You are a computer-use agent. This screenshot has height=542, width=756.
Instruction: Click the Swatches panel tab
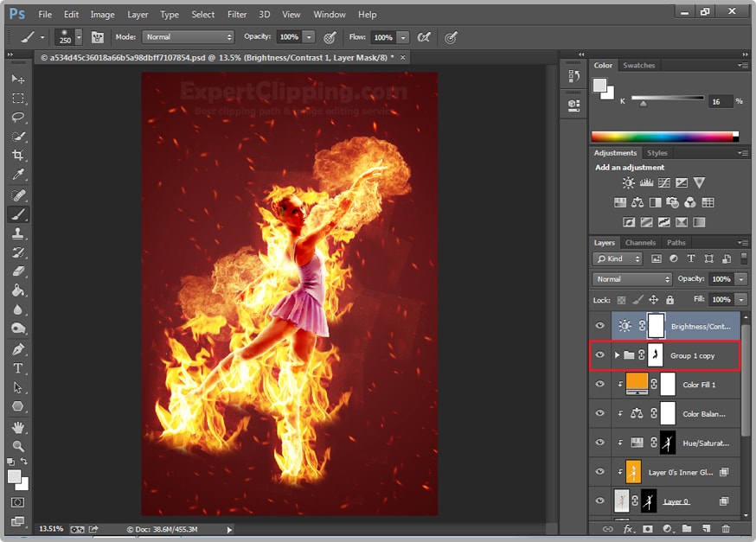point(637,65)
